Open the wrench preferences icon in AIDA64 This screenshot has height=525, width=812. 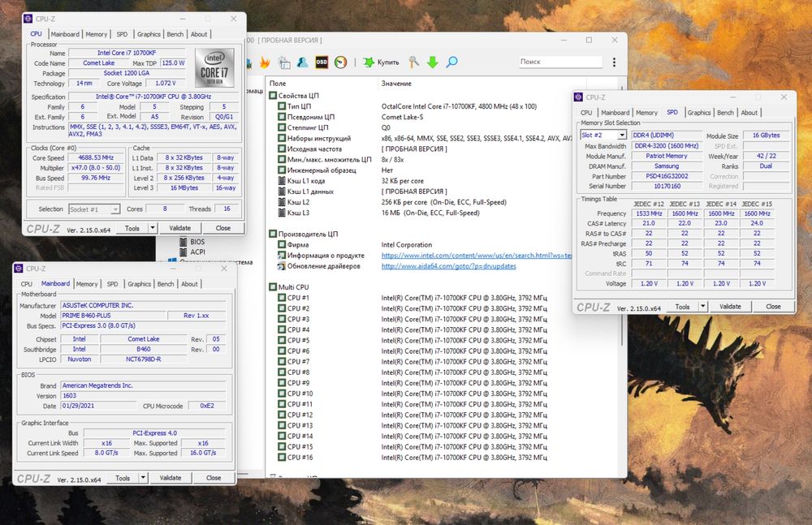pyautogui.click(x=414, y=62)
